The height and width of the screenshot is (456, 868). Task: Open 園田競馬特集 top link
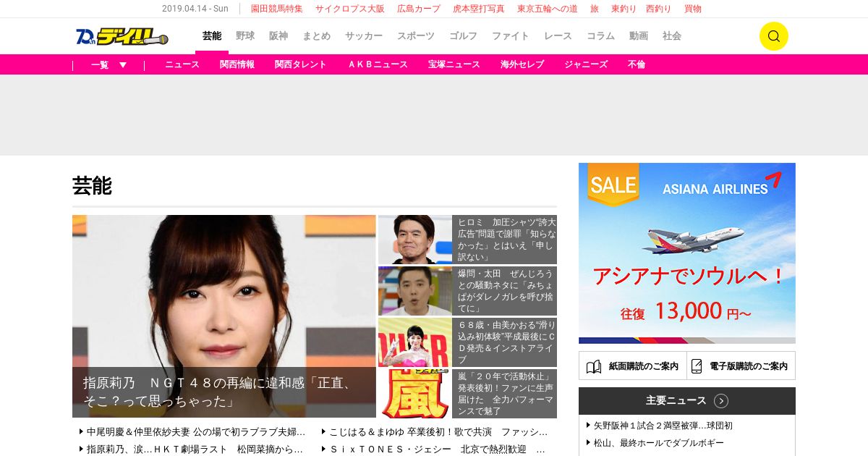coord(277,9)
